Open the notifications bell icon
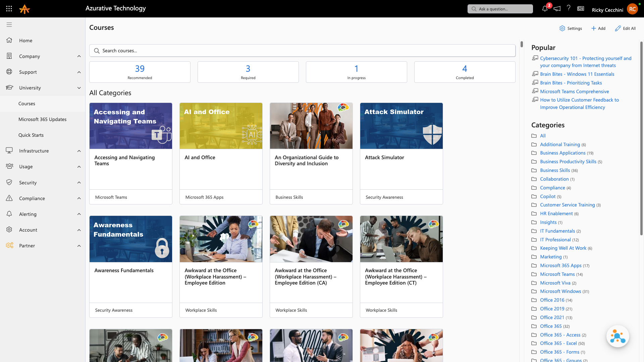 click(545, 9)
